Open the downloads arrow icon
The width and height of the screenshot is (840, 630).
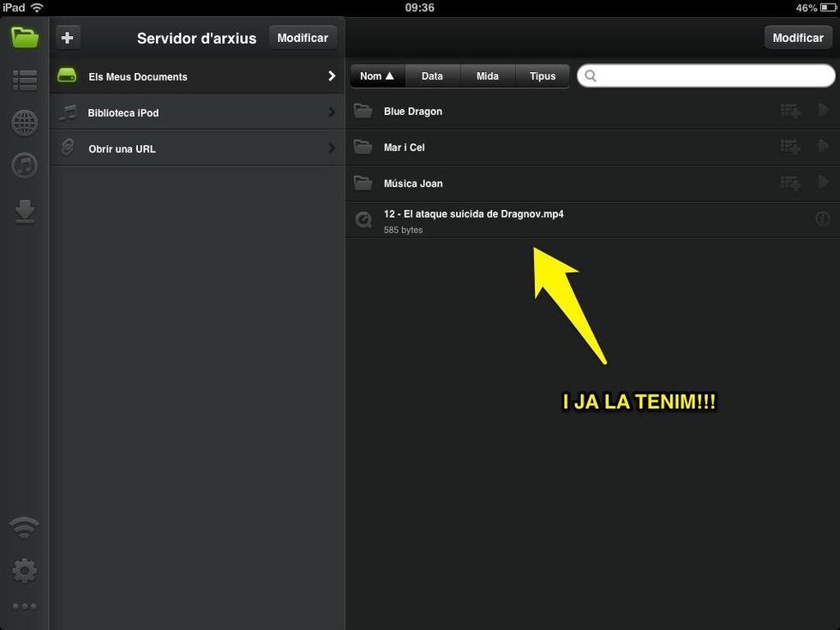25,211
